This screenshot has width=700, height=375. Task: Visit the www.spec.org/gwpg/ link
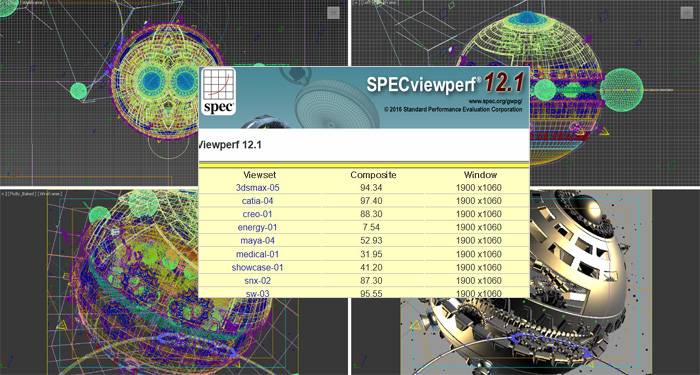495,101
